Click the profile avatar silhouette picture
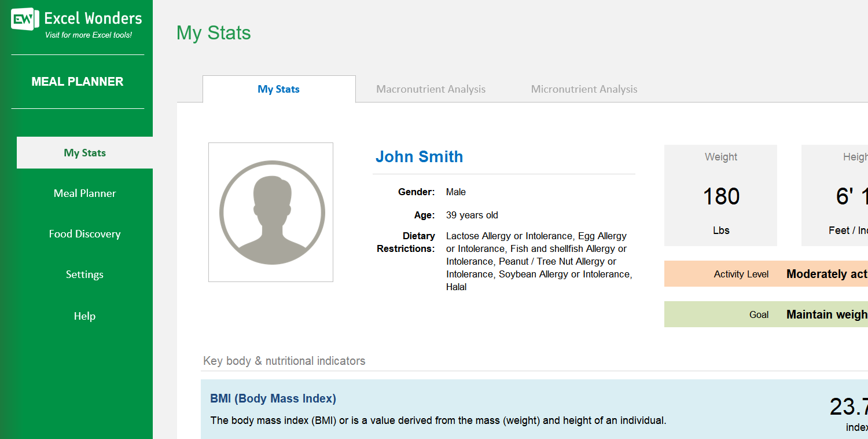Screen dimensions: 868x439 coord(271,213)
